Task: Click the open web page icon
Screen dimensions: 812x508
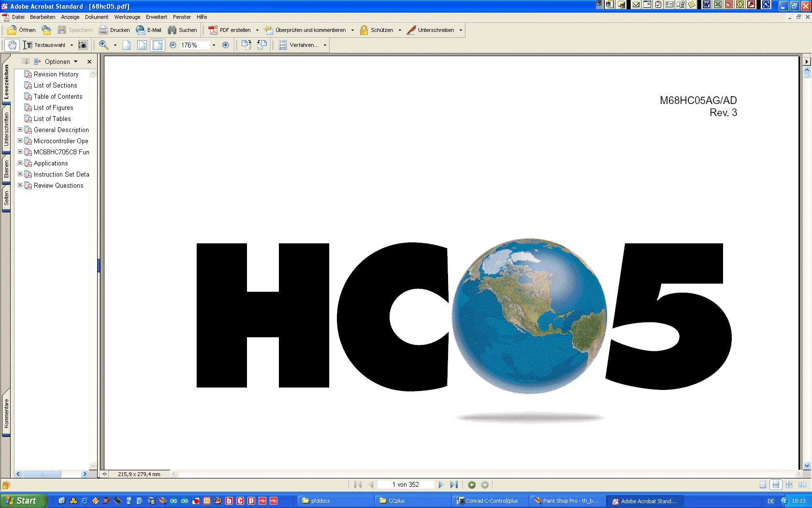Action: coord(46,30)
